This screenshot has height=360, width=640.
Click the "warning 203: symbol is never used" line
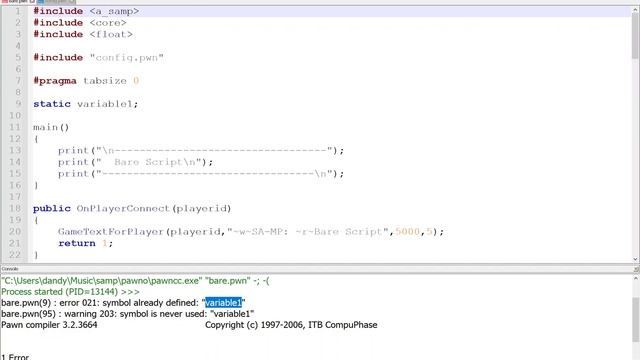click(128, 314)
